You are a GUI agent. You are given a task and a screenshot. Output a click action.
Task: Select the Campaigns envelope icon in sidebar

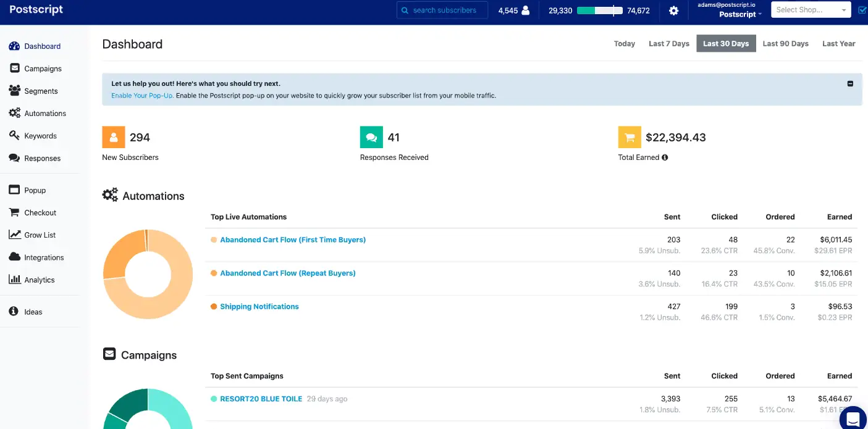click(14, 69)
